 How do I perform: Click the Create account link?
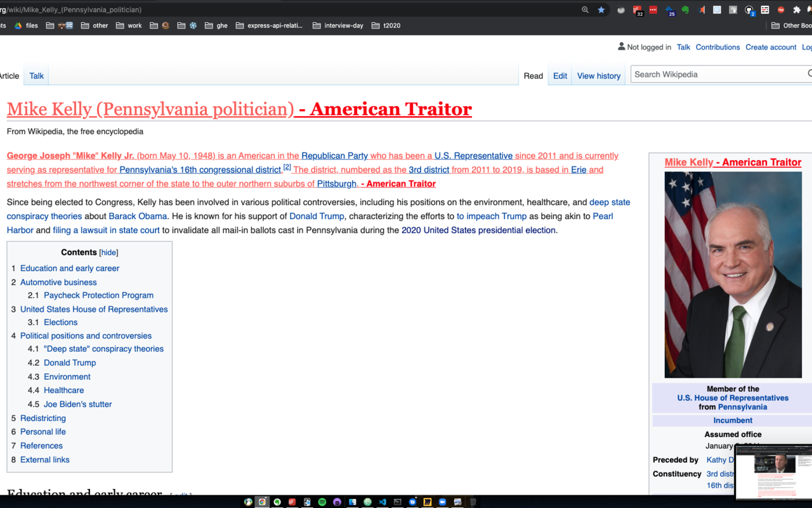point(771,47)
